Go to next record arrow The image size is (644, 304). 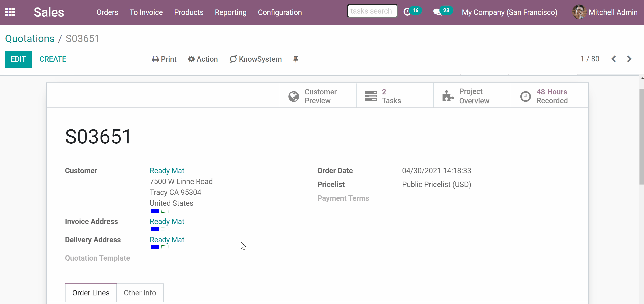coord(629,59)
